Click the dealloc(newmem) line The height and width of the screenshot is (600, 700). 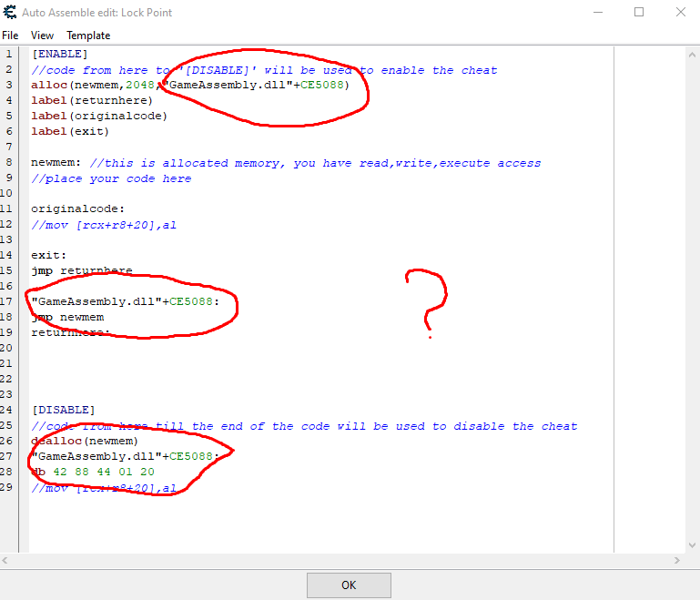coord(85,441)
